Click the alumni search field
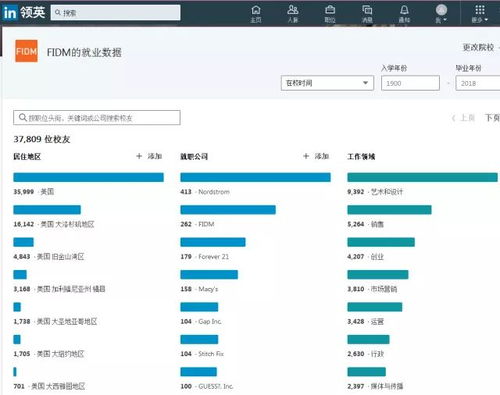The image size is (500, 395). pos(97,118)
